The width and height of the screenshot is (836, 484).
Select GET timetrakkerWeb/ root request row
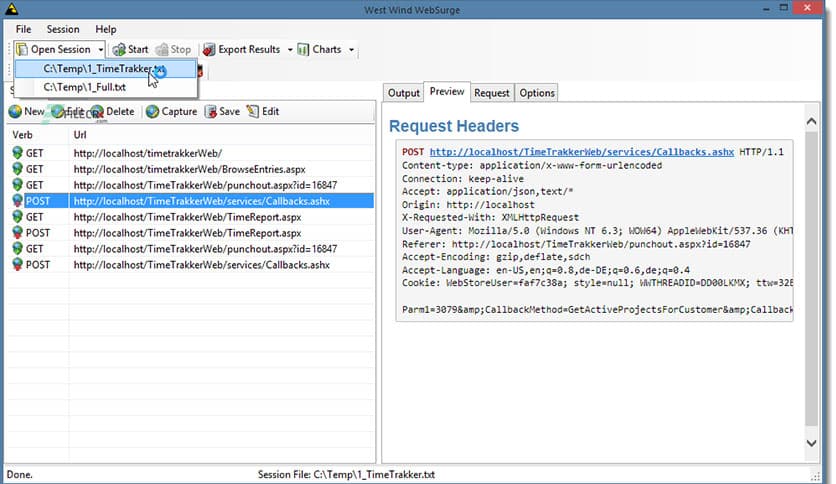click(x=191, y=154)
